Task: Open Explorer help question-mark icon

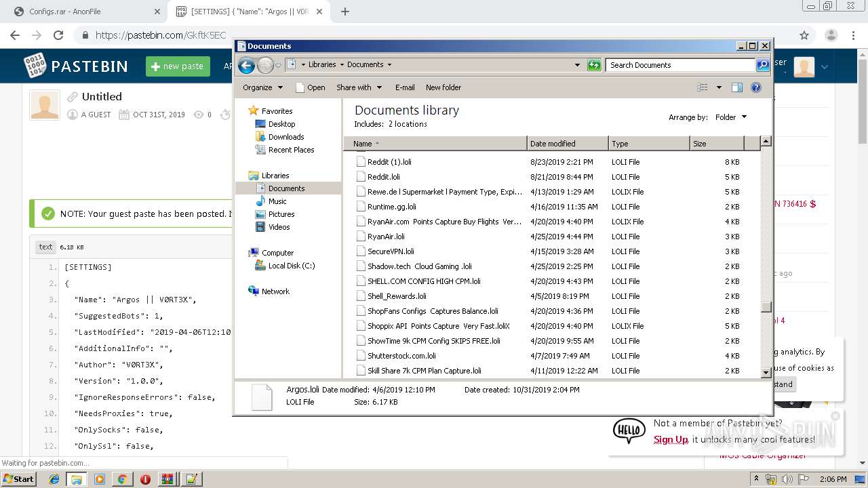Action: point(756,87)
